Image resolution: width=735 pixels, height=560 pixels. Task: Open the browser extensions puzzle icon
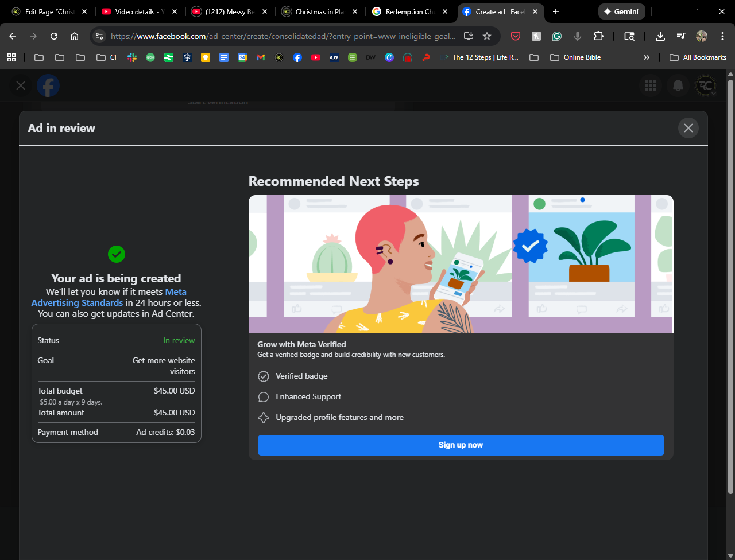click(598, 36)
